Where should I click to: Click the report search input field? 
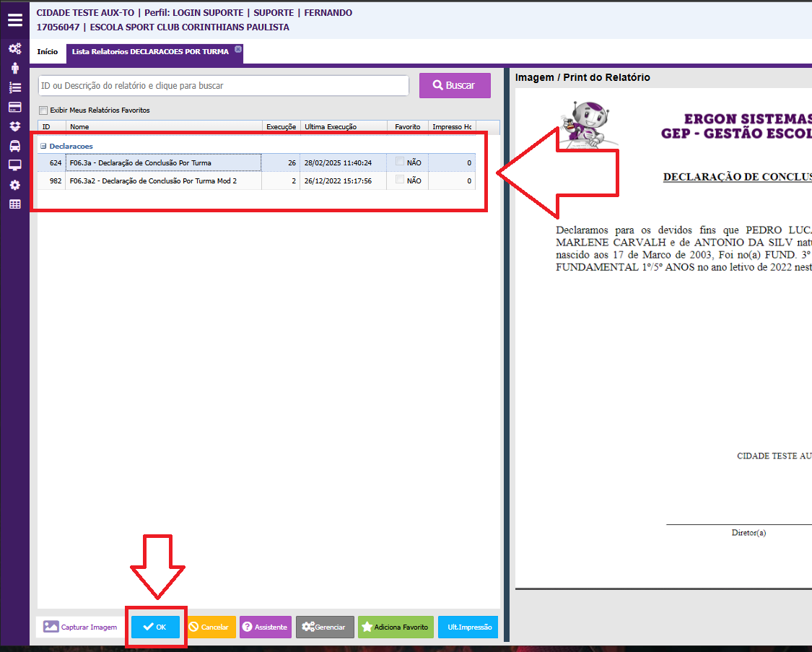pyautogui.click(x=224, y=85)
